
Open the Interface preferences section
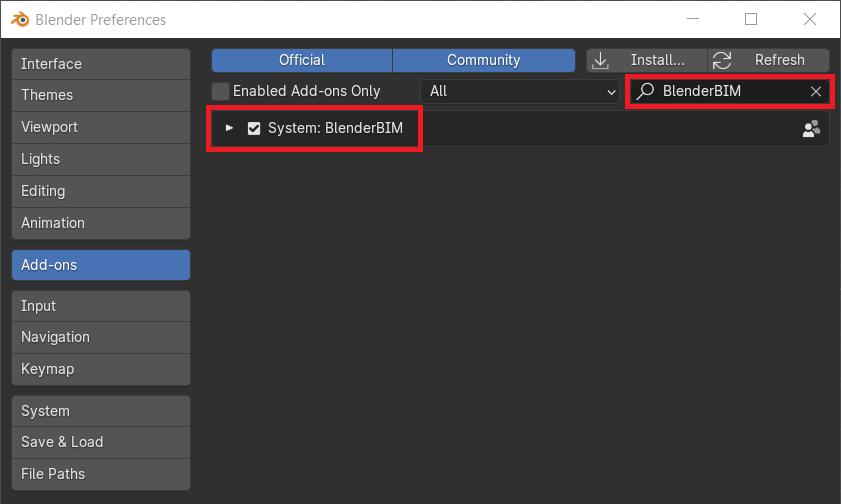click(x=101, y=64)
